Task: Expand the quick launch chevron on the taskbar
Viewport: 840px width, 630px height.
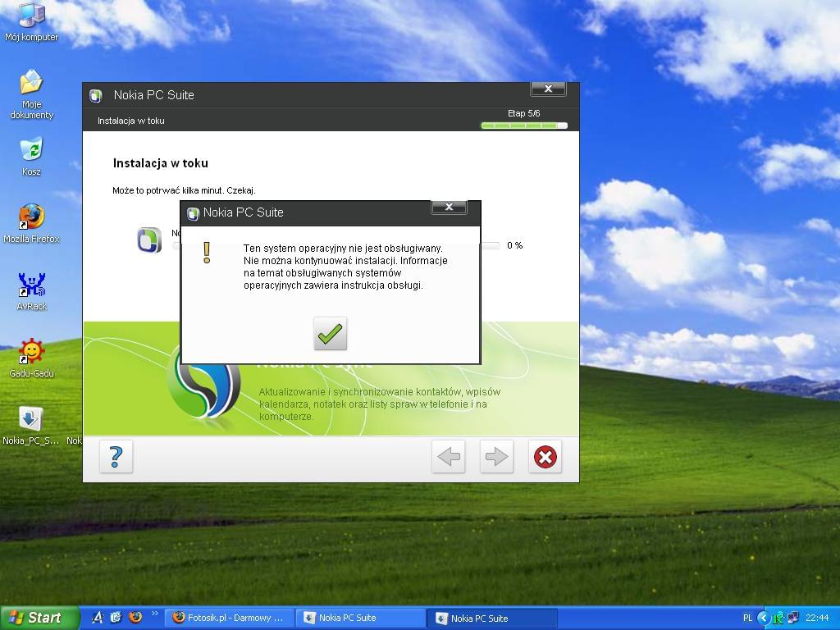Action: (155, 614)
